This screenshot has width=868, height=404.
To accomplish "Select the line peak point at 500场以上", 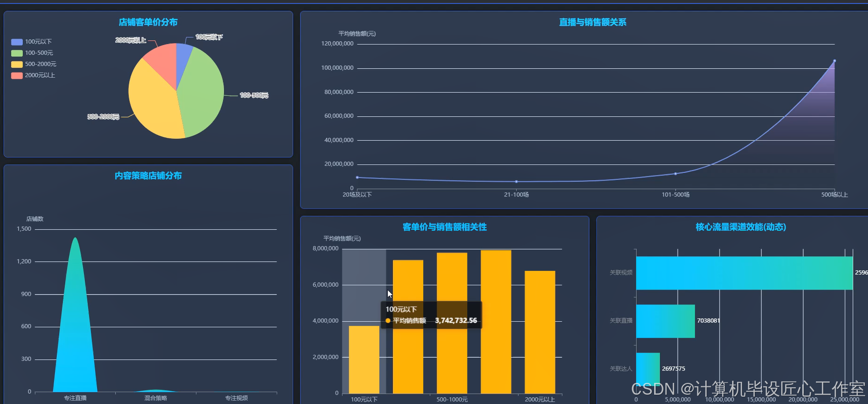I will pyautogui.click(x=835, y=61).
